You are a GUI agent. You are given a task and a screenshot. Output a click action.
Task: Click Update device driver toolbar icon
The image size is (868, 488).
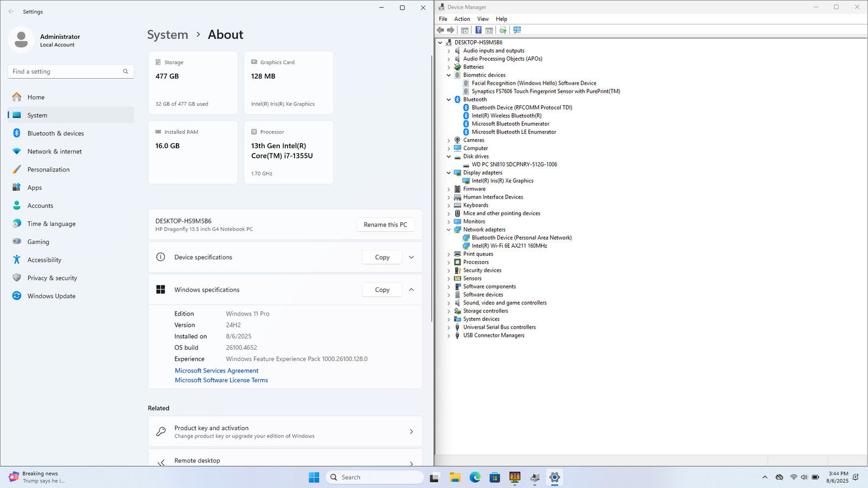[x=503, y=30]
